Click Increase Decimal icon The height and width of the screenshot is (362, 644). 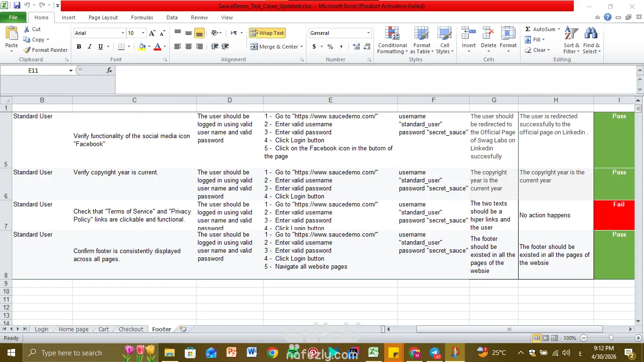point(356,47)
